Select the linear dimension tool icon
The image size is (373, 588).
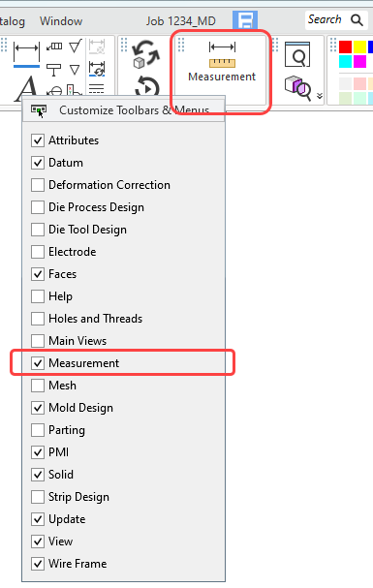click(26, 54)
